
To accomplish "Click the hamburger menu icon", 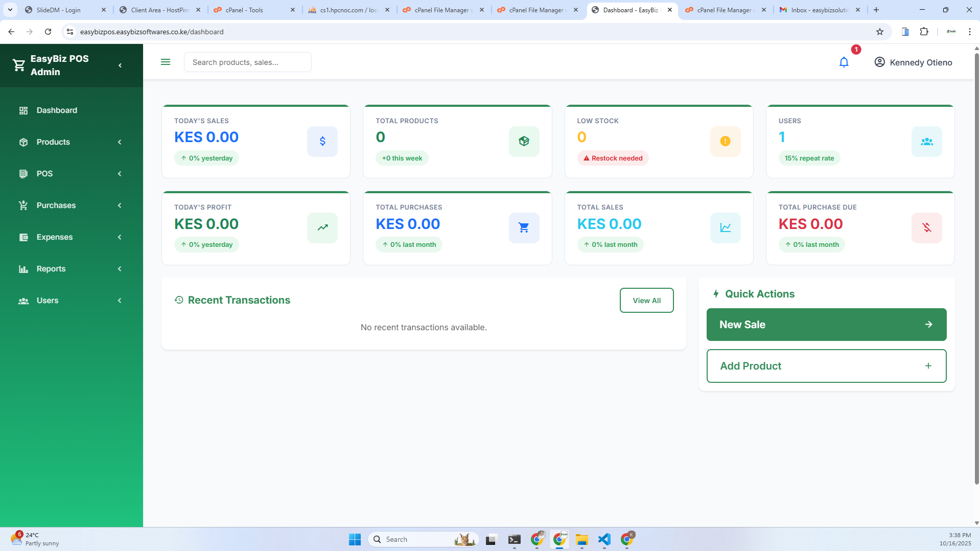I will (x=166, y=62).
